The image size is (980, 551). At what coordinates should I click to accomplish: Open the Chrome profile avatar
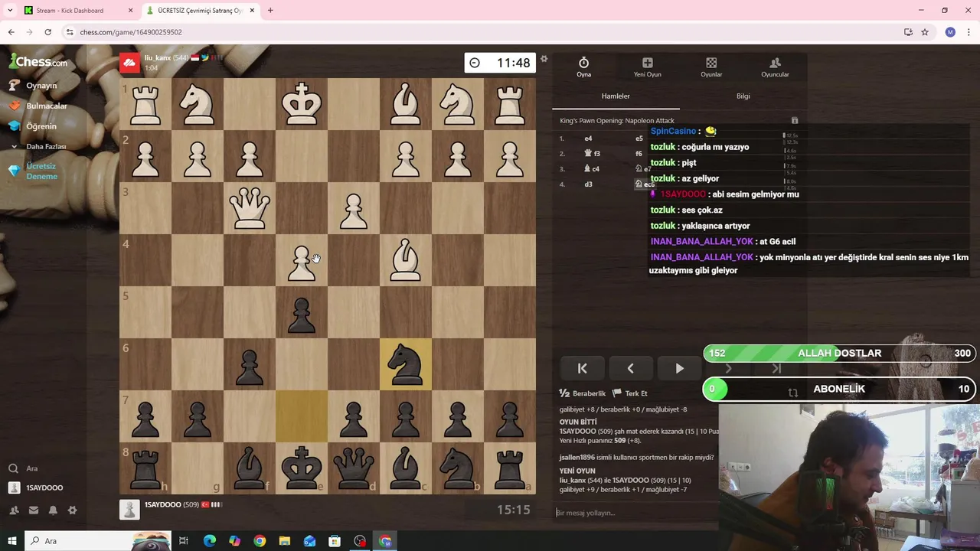(x=950, y=32)
